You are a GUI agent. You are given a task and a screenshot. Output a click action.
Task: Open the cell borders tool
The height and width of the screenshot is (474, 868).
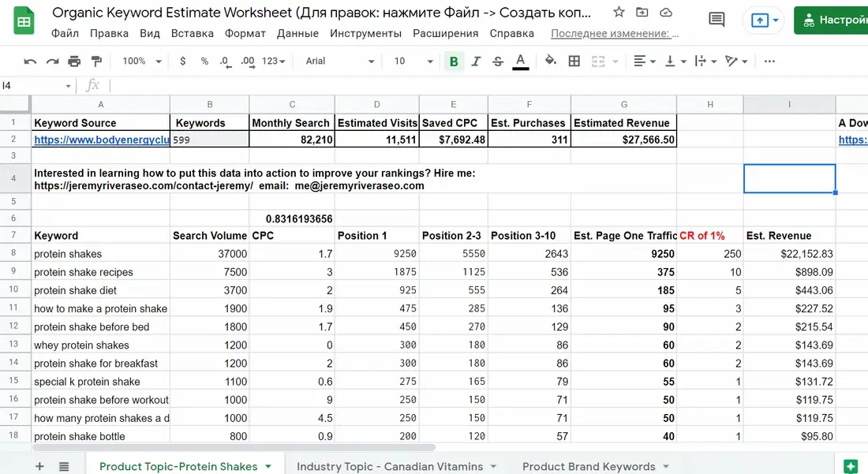tap(574, 62)
